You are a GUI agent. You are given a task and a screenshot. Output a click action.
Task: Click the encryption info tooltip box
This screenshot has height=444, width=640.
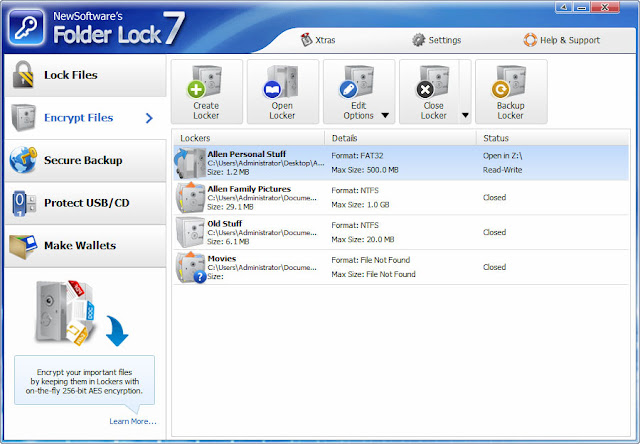pos(84,381)
